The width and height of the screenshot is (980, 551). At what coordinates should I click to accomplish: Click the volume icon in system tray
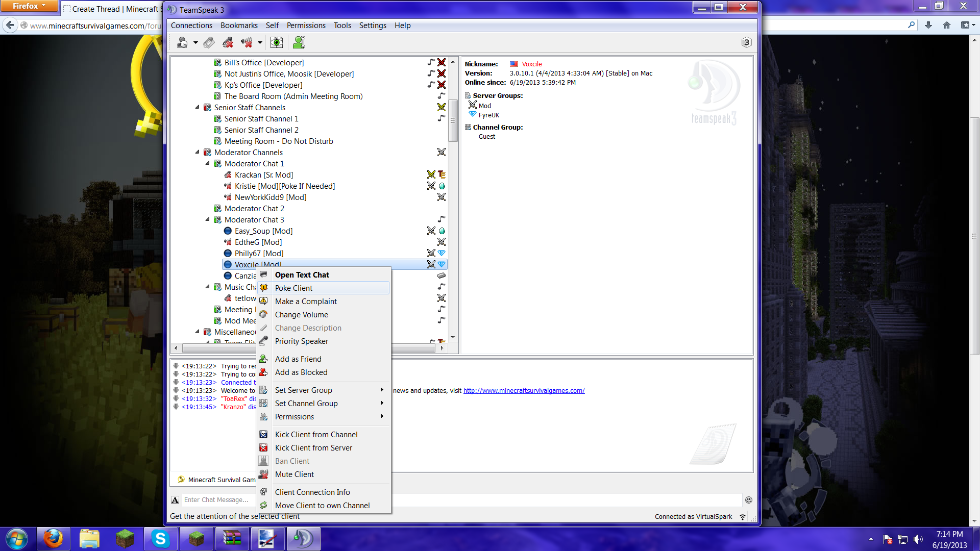pyautogui.click(x=918, y=539)
